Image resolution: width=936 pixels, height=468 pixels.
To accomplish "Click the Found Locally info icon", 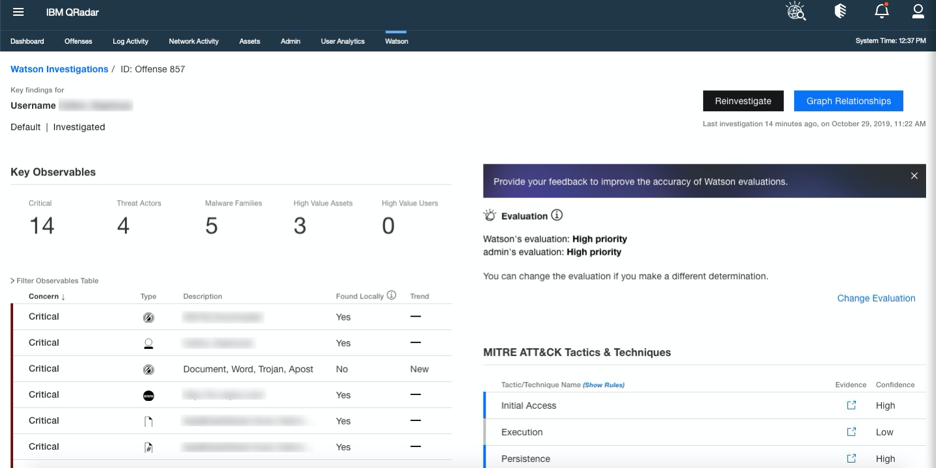I will click(x=392, y=295).
